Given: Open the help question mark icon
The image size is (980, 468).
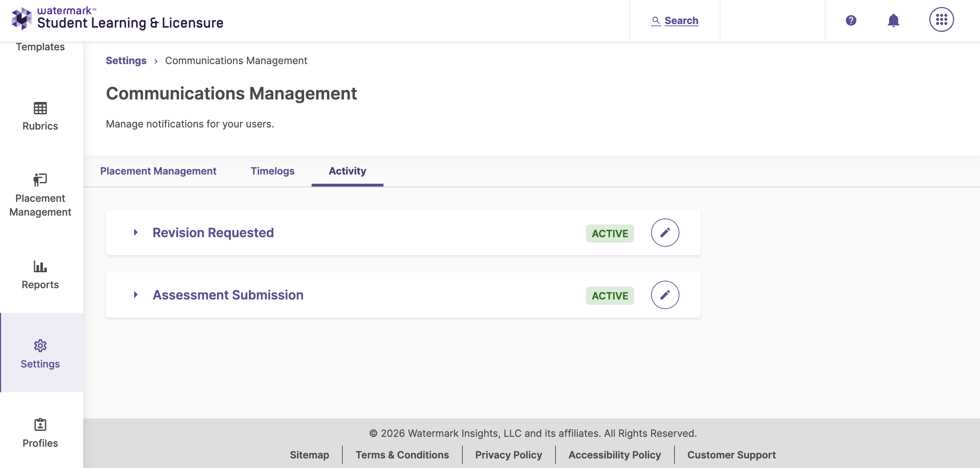Looking at the screenshot, I should (851, 20).
